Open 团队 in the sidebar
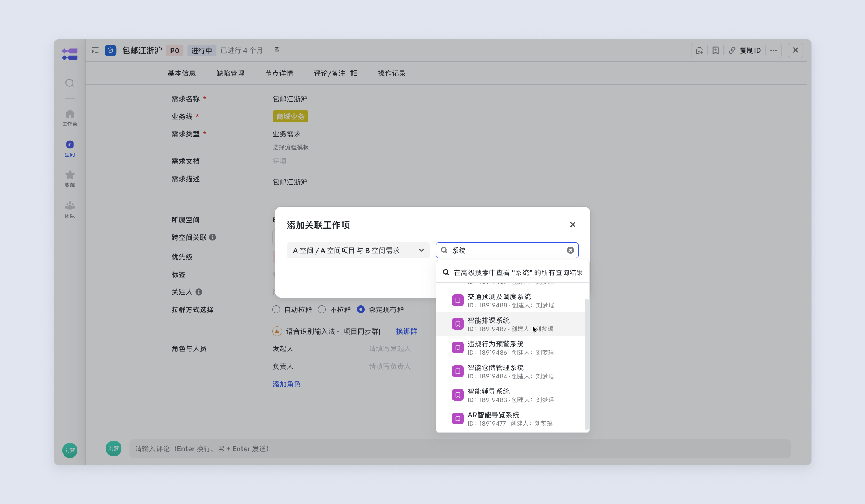The height and width of the screenshot is (504, 865). tap(70, 210)
